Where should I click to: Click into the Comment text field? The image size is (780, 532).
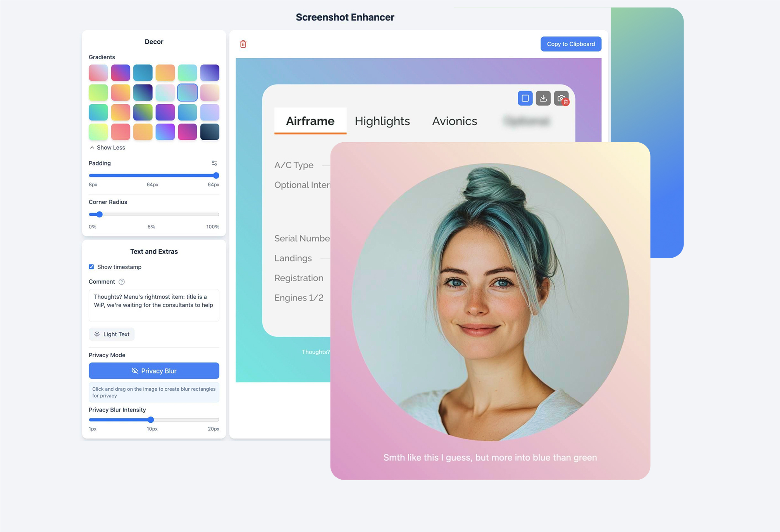(x=154, y=305)
